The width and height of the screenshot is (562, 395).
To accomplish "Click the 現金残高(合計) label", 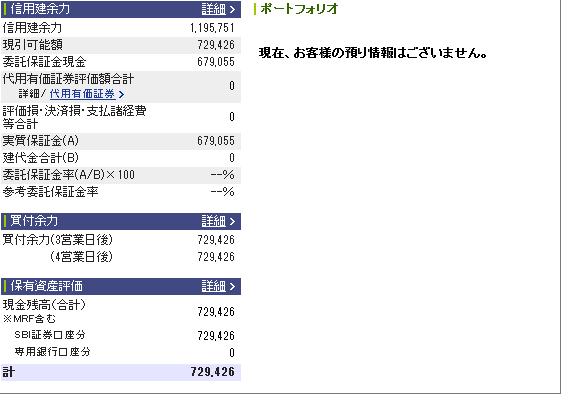I will tap(44, 305).
